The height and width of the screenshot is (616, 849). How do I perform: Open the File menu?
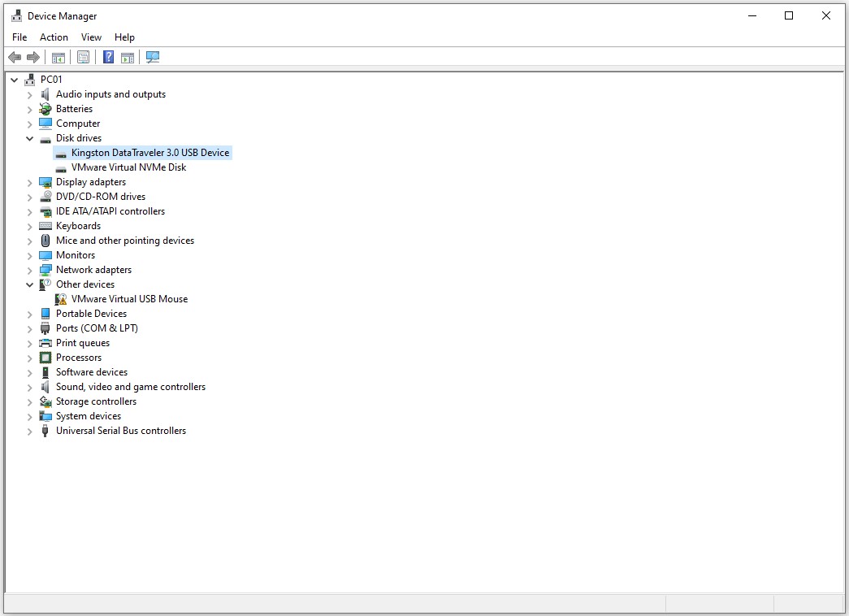click(x=19, y=37)
